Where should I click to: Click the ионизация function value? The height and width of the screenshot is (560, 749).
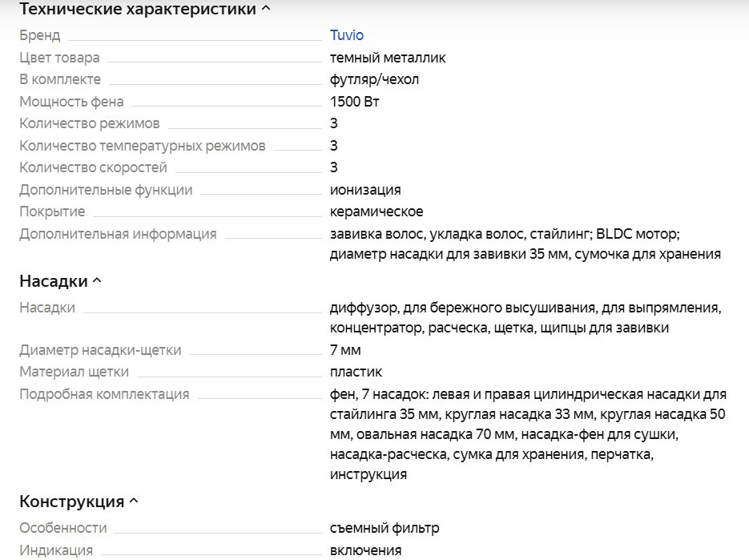[x=365, y=190]
